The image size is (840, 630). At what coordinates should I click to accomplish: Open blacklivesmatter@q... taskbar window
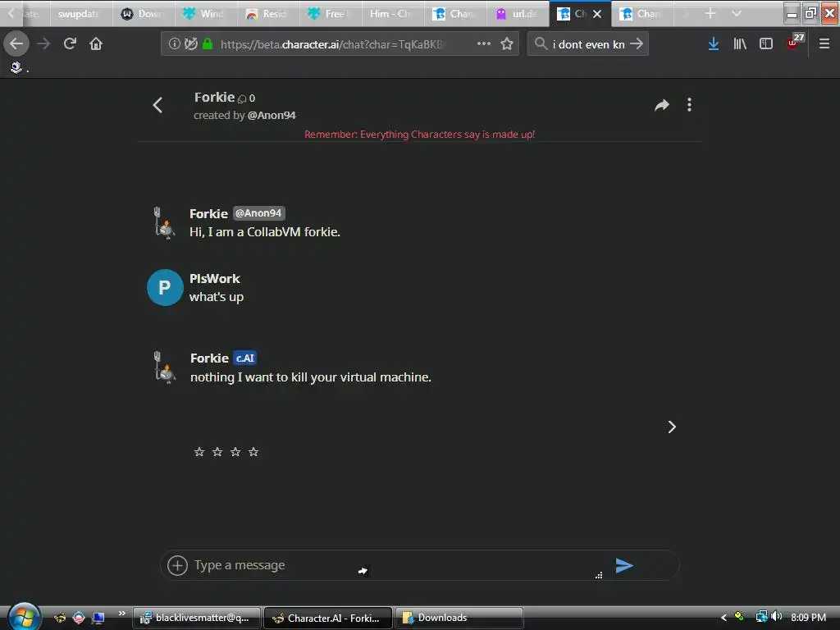[197, 618]
